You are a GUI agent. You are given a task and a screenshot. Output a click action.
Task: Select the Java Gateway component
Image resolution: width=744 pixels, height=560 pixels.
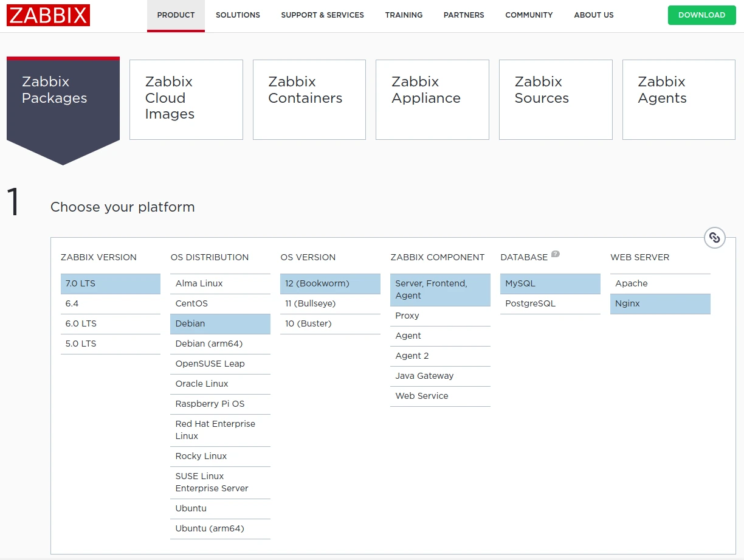pyautogui.click(x=441, y=376)
